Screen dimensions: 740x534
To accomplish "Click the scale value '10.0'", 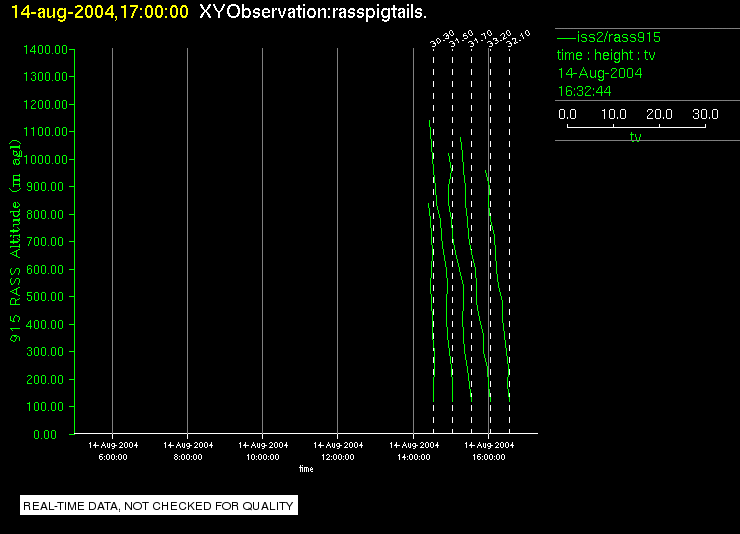I will click(614, 114).
